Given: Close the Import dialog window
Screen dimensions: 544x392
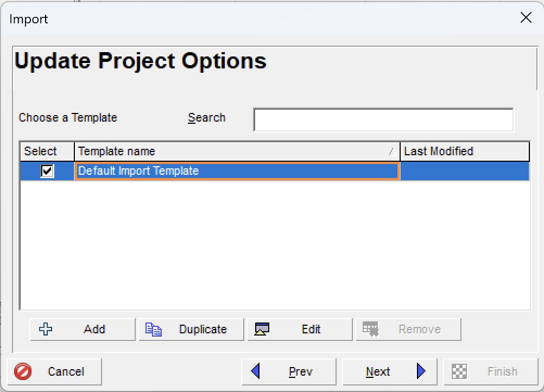Looking at the screenshot, I should click(x=526, y=17).
